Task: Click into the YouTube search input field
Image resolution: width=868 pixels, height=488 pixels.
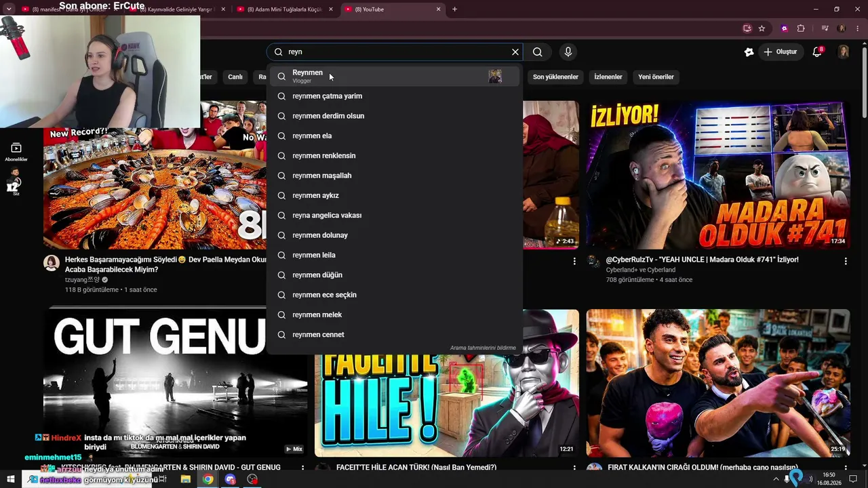Action: point(397,52)
